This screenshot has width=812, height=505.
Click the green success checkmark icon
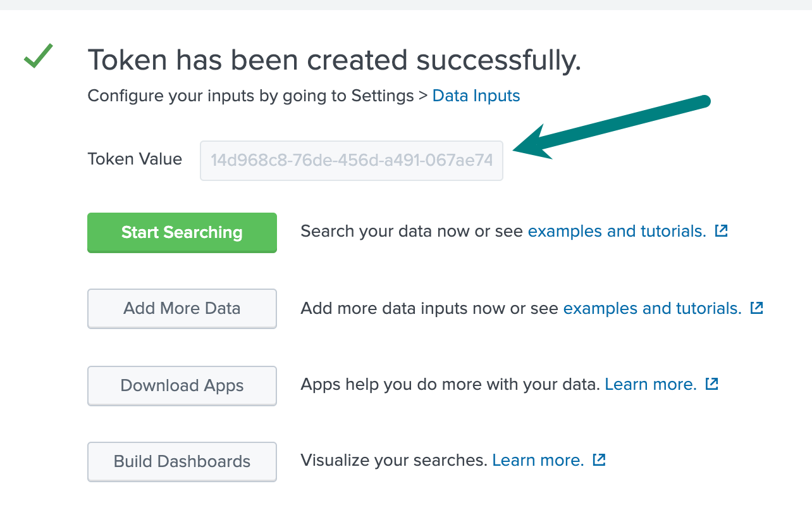38,57
